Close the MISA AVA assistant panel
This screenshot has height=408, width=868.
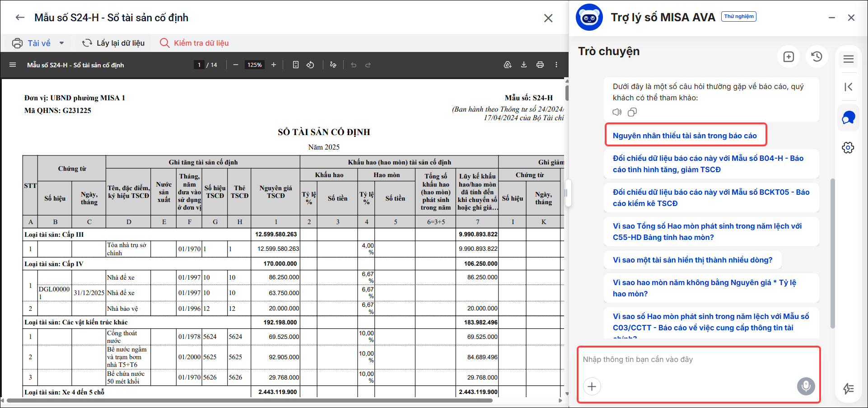click(x=851, y=18)
